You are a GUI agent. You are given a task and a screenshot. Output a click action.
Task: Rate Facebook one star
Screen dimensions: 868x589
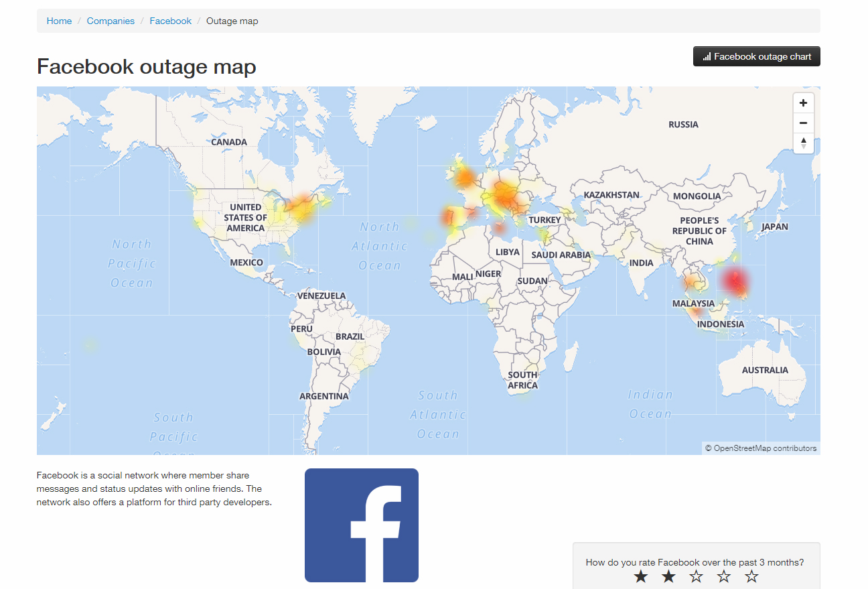click(x=641, y=576)
